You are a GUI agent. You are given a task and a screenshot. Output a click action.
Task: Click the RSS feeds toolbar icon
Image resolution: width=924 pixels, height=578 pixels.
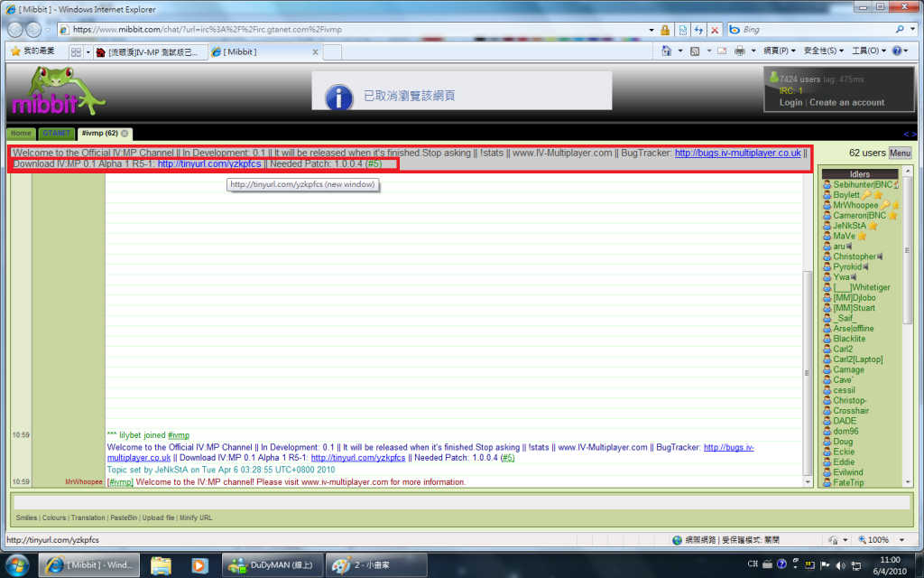click(695, 51)
